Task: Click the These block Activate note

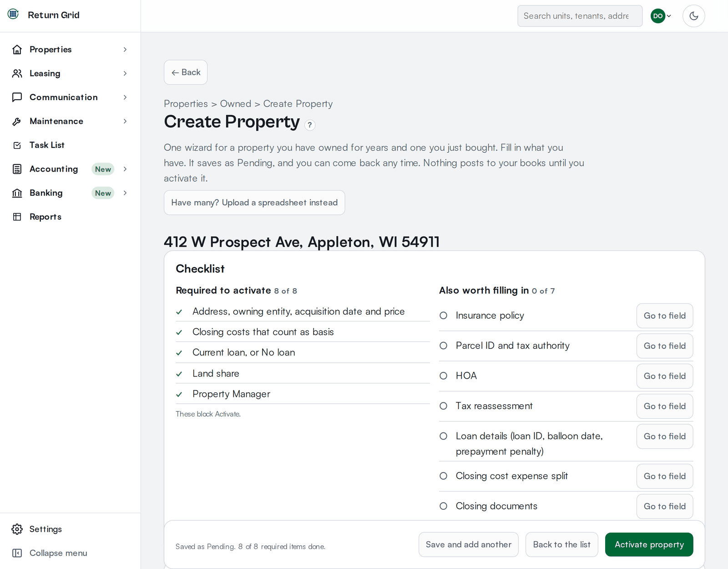Action: [208, 414]
